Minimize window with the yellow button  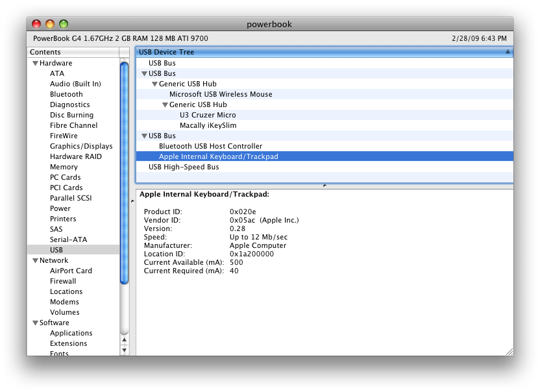click(x=50, y=24)
